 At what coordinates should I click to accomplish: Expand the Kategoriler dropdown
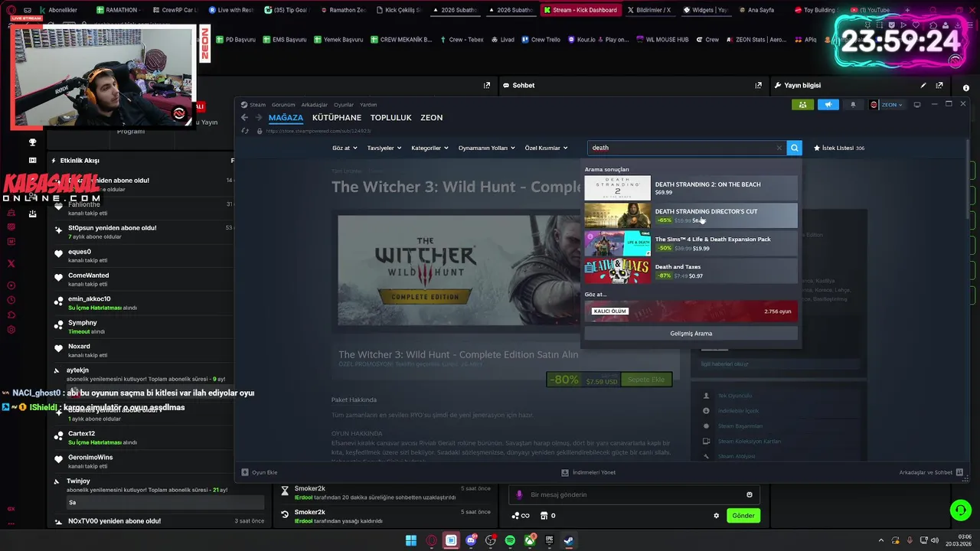pyautogui.click(x=430, y=148)
